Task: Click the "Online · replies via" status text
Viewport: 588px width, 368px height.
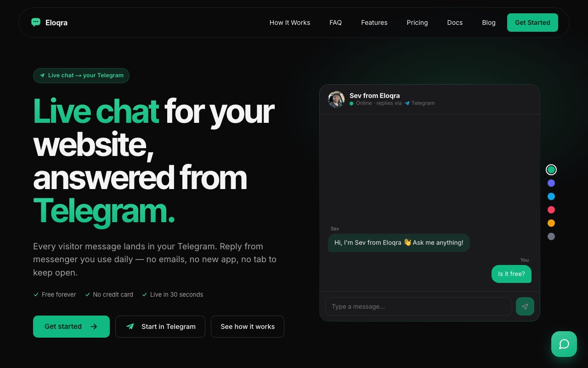Action: [379, 103]
